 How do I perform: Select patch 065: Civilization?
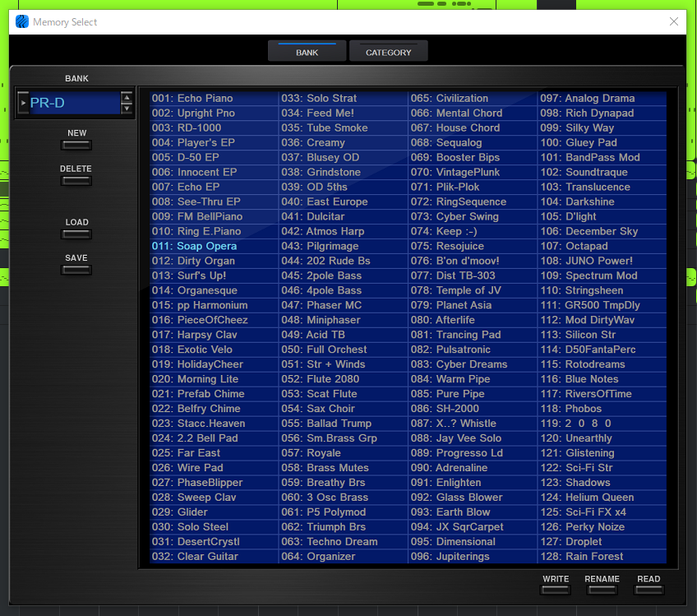click(473, 99)
